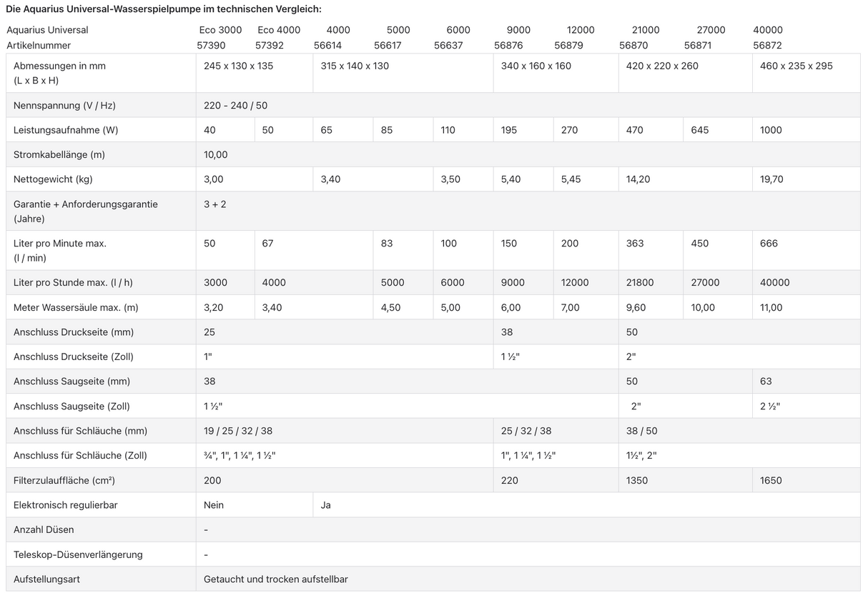Select the 1000 watt power consumption value
Viewport: 868px width, 598px height.
click(x=771, y=130)
